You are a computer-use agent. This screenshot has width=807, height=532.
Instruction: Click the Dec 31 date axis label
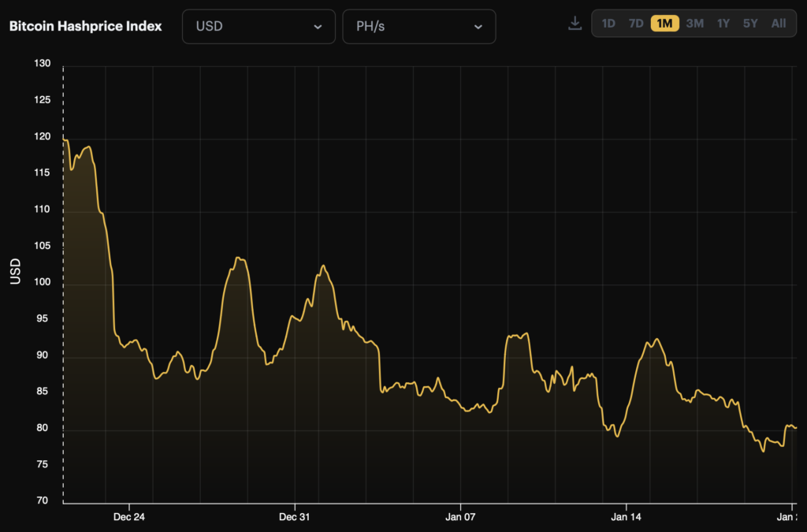294,517
